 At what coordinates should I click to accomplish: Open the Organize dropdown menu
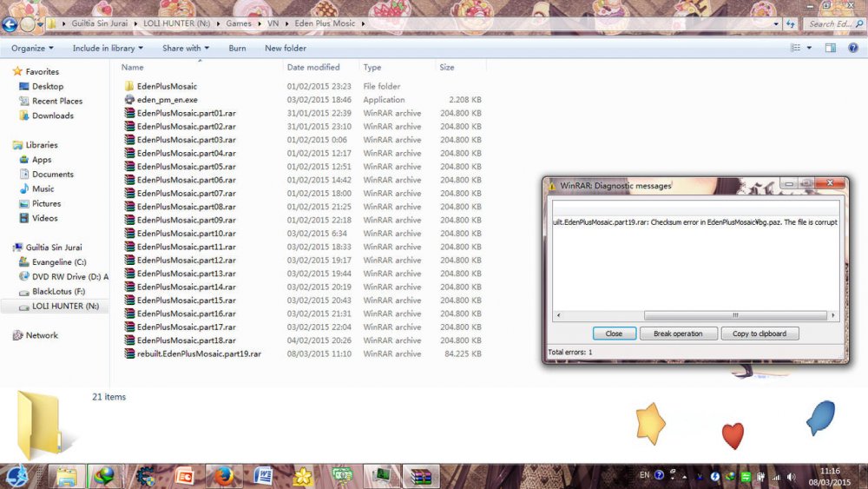pos(32,49)
